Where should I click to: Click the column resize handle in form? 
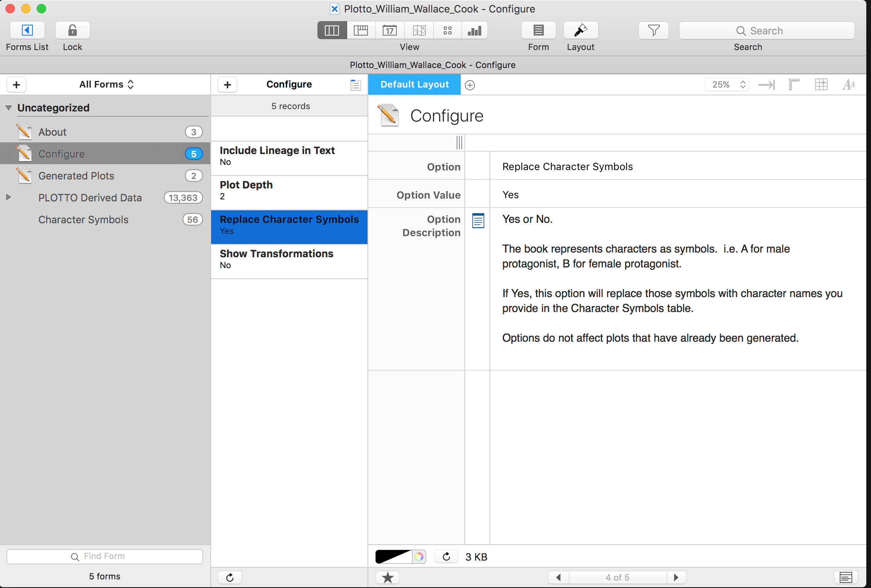coord(459,143)
